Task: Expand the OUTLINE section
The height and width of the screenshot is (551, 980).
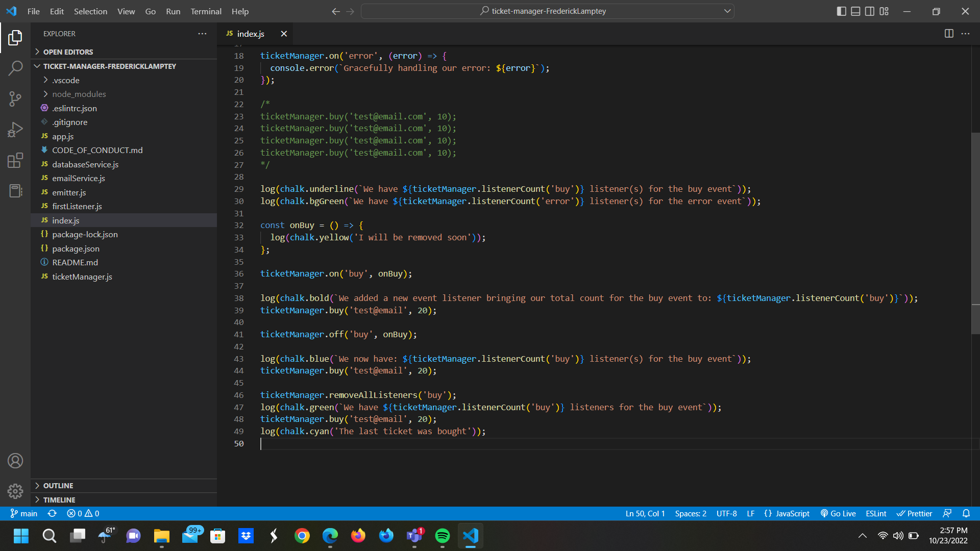Action: [58, 485]
